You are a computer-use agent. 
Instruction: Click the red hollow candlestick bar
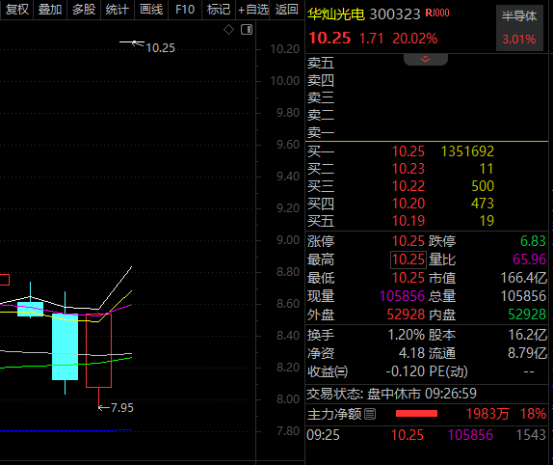coord(99,351)
